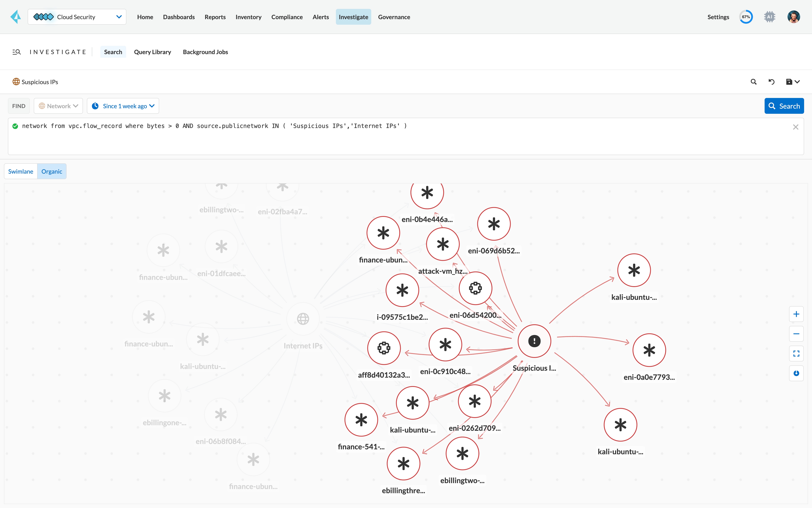Click the 67% progress ring indicator
The height and width of the screenshot is (508, 812).
(746, 17)
